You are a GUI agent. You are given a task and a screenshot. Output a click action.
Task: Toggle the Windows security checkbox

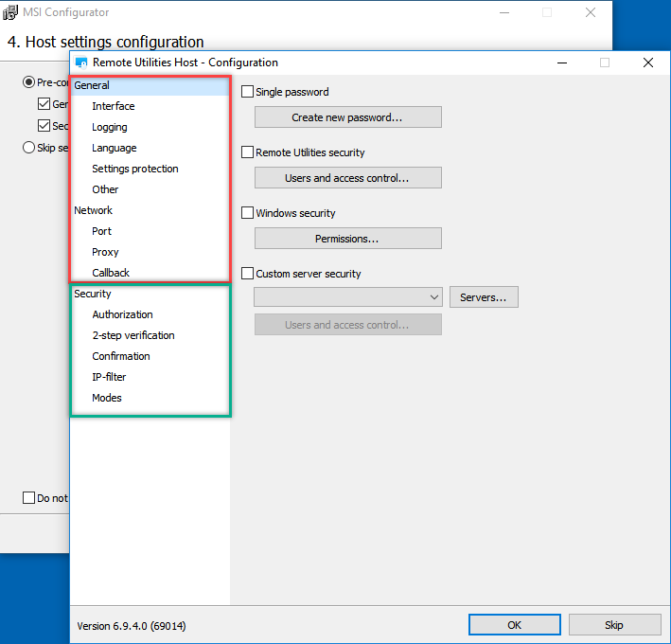click(x=248, y=213)
